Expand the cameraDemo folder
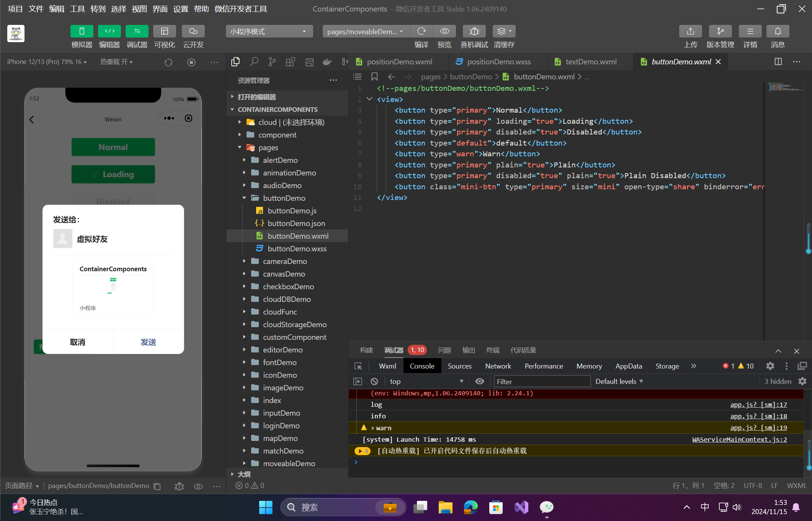This screenshot has height=521, width=812. pyautogui.click(x=284, y=261)
